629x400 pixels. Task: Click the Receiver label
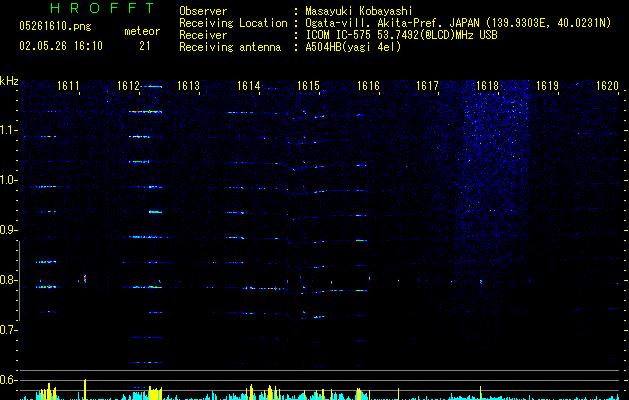pos(203,35)
